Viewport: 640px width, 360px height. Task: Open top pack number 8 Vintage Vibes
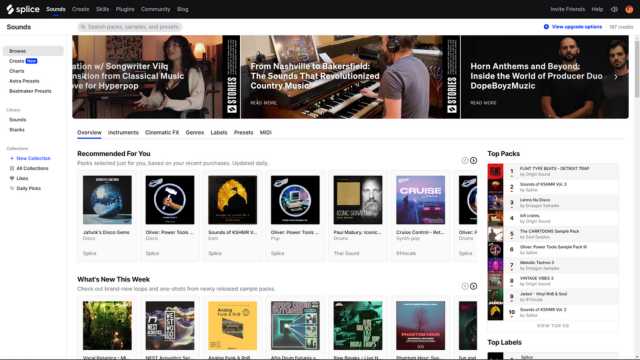click(x=553, y=281)
